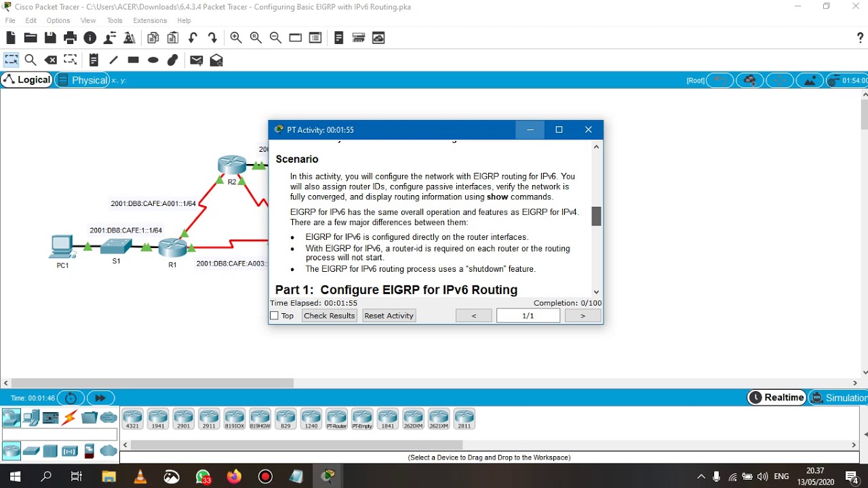This screenshot has width=868, height=488.
Task: Go to previous instruction page
Action: click(473, 316)
